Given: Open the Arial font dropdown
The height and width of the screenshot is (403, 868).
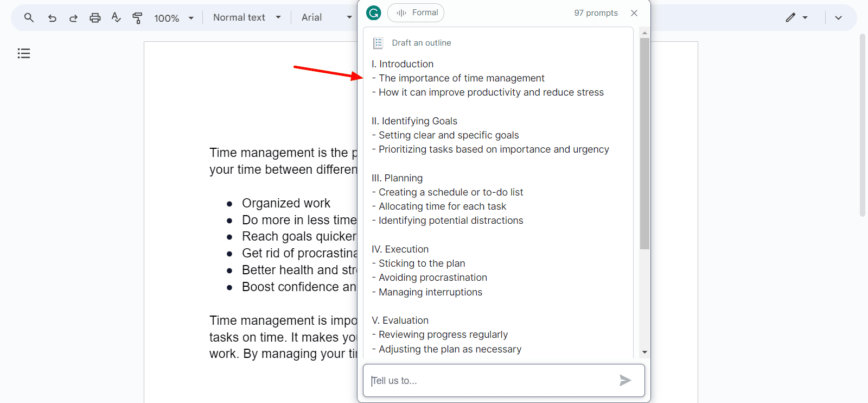Looking at the screenshot, I should point(327,17).
